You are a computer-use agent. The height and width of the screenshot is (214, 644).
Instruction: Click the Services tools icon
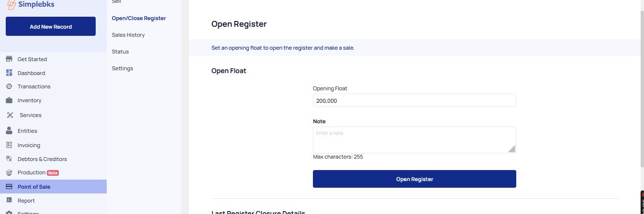(10, 115)
